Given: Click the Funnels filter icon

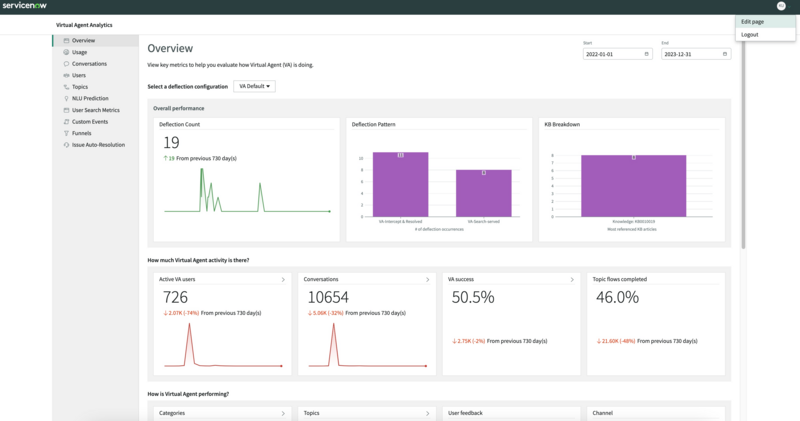Looking at the screenshot, I should 66,133.
